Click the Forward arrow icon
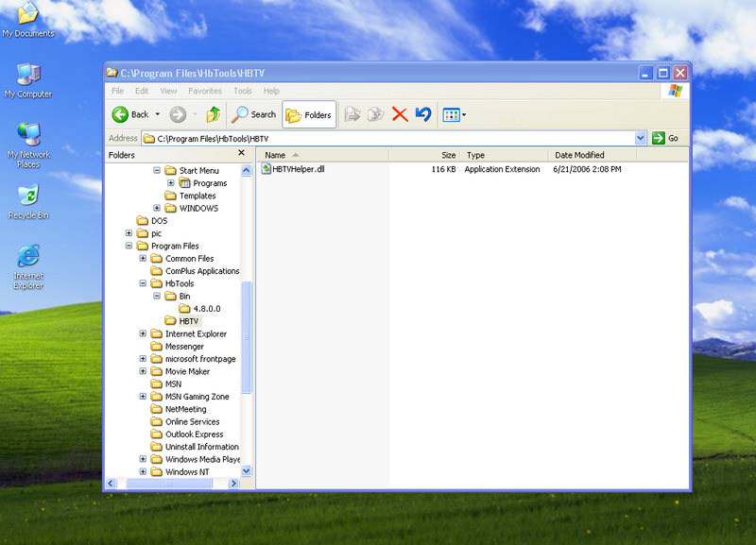This screenshot has height=545, width=756. (178, 114)
